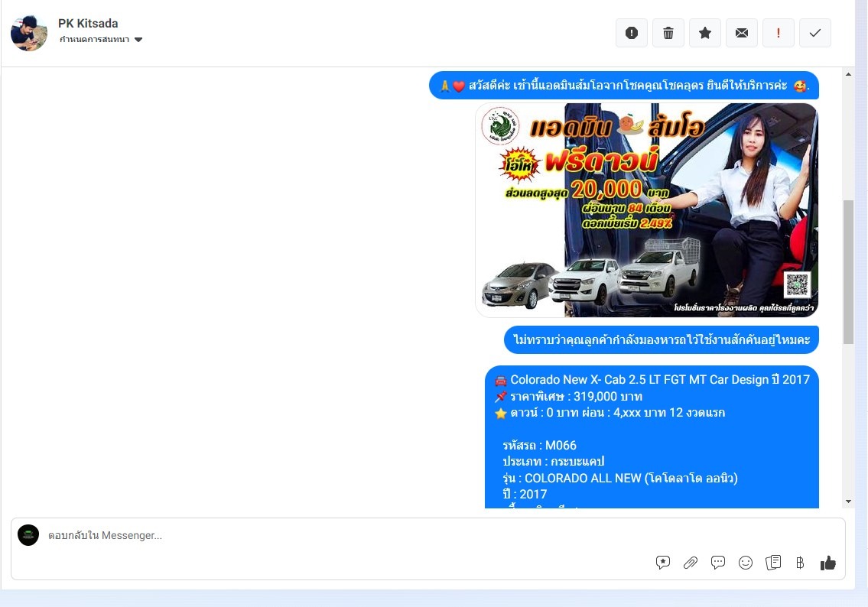The height and width of the screenshot is (607, 868).
Task: Mark conversation done with checkmark icon
Action: click(815, 33)
